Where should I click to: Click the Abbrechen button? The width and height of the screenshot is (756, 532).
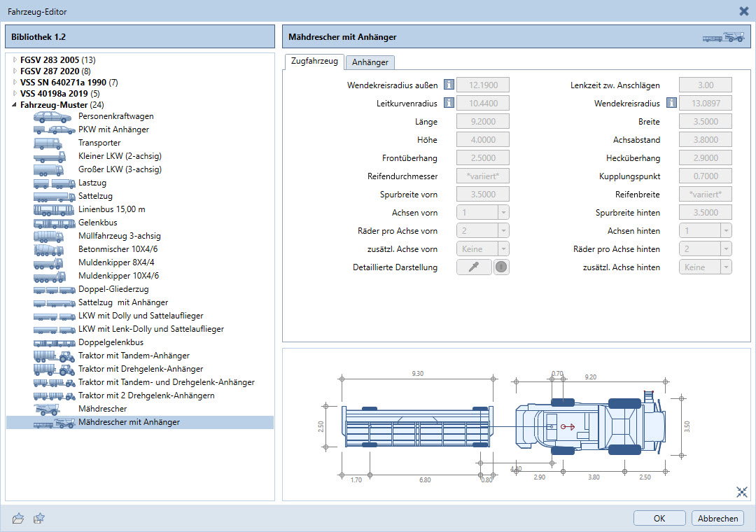[717, 519]
